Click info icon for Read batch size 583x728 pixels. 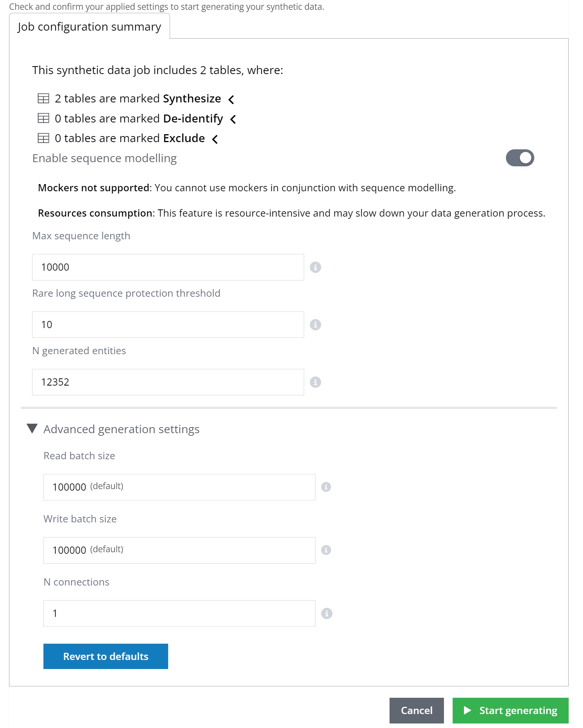pyautogui.click(x=326, y=487)
